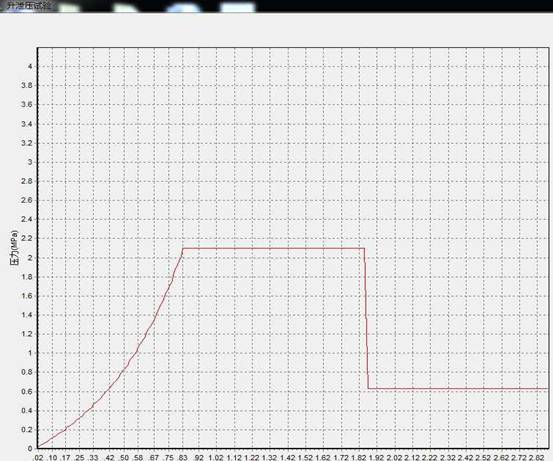The width and height of the screenshot is (553, 461).
Task: Select the 开泄压试验 window title tab
Action: coord(29,6)
